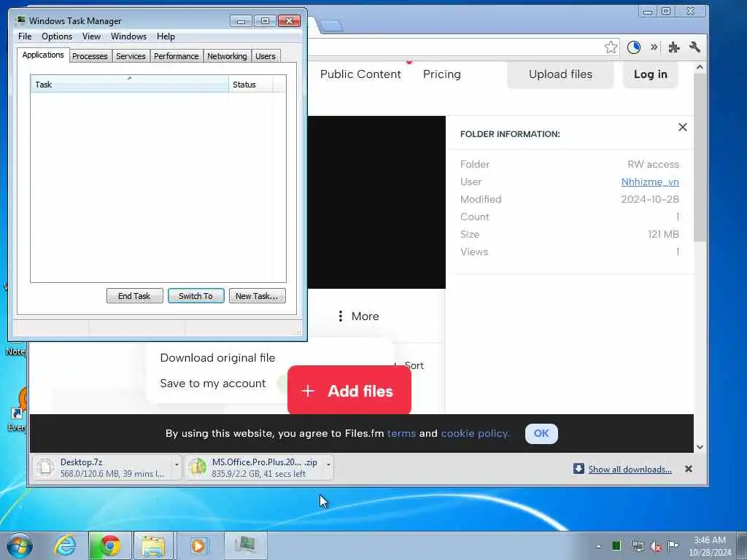Open network tray icon
The width and height of the screenshot is (747, 560).
pos(638,546)
